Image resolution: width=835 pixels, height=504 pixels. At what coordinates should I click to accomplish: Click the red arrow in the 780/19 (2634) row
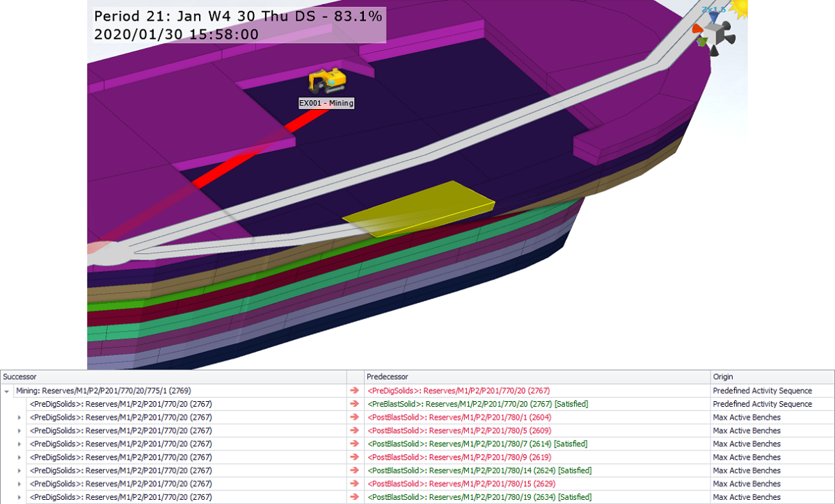(x=356, y=497)
